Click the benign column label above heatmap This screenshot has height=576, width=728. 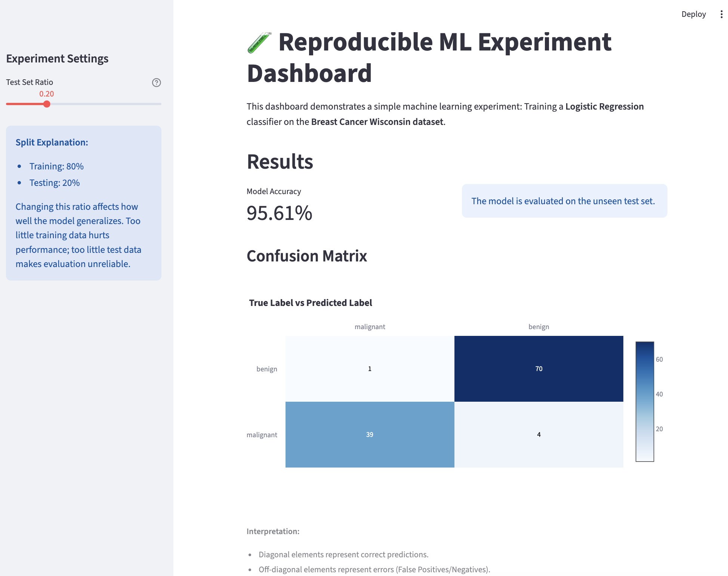[539, 327]
